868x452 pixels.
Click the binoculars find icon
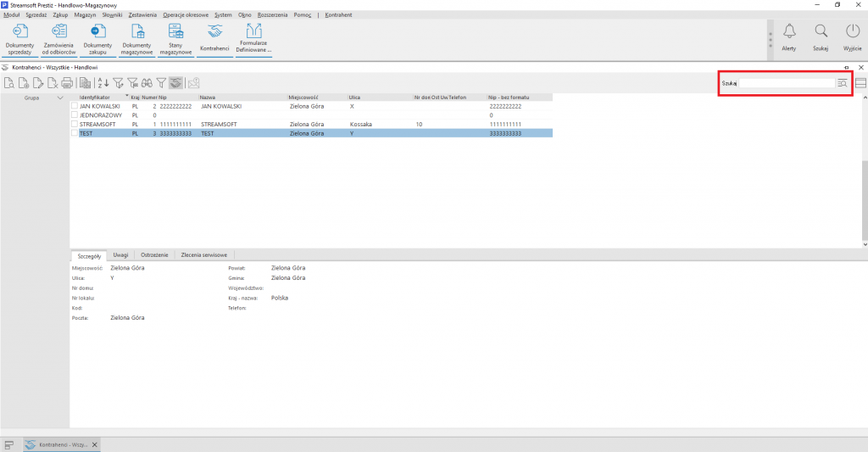point(147,83)
